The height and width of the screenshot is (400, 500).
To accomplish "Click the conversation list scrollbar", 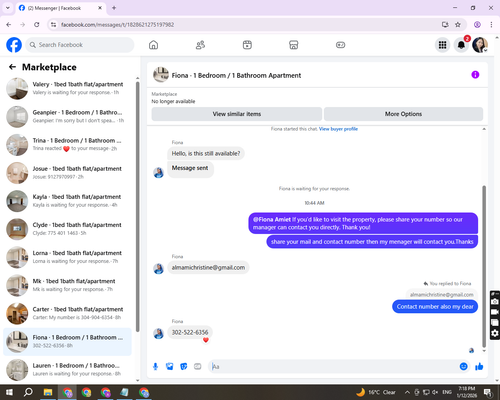I will coord(138,207).
